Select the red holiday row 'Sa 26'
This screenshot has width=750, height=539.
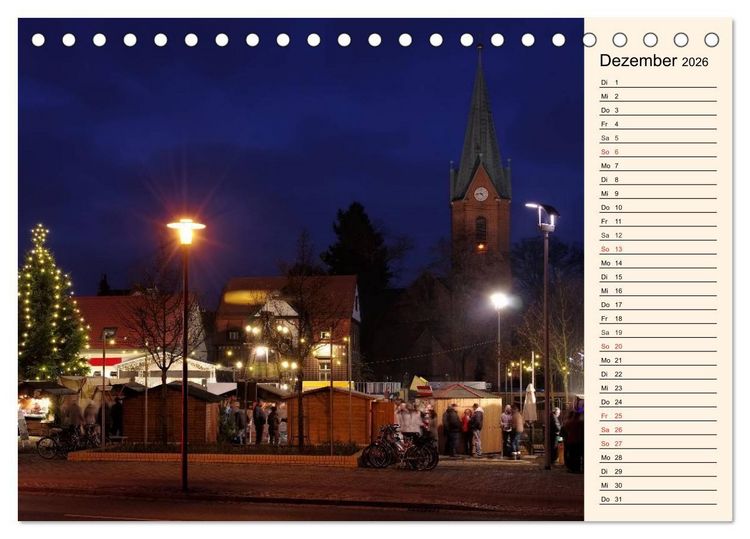(658, 429)
